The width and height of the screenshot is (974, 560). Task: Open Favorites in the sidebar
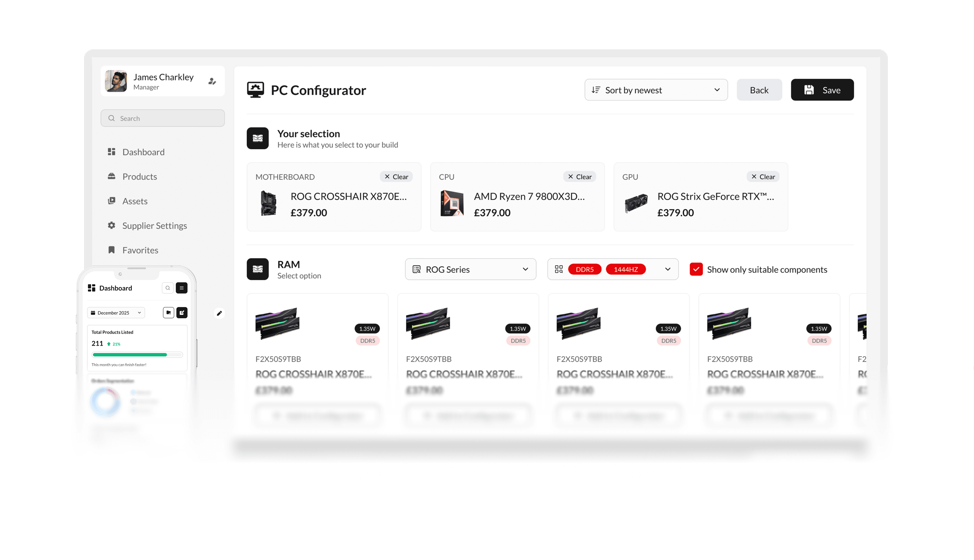tap(140, 250)
